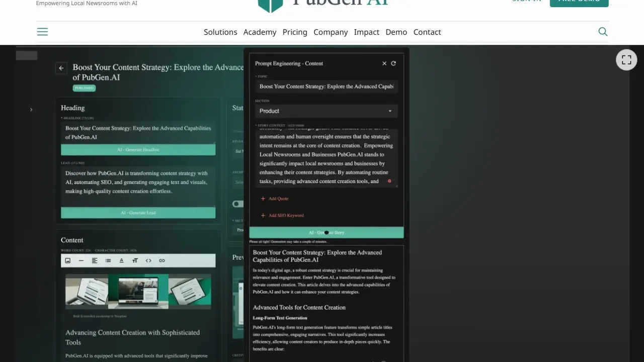Click the text alignment icon in editor toolbar
Image resolution: width=644 pixels, height=362 pixels.
[x=95, y=260]
